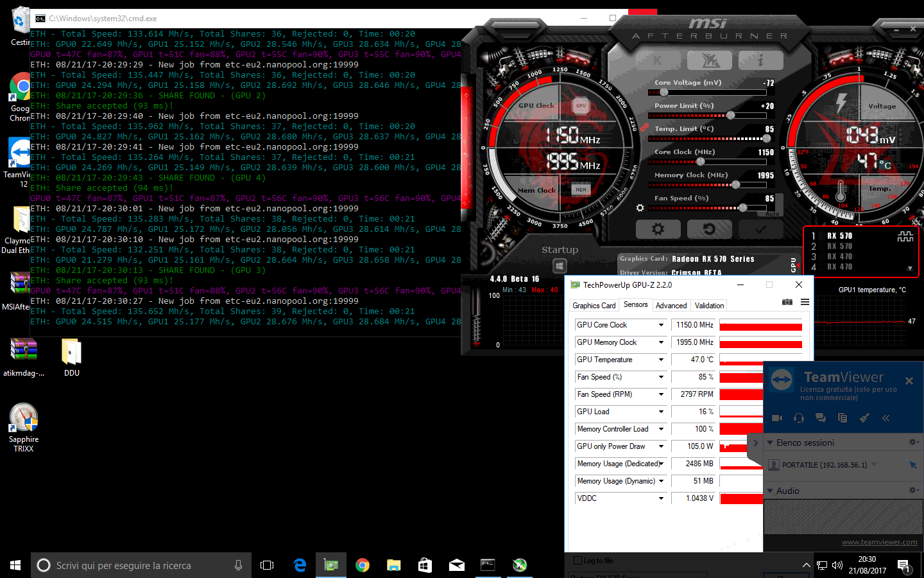The height and width of the screenshot is (578, 924).
Task: Open Kombustor with Afterburner's K button
Action: point(658,60)
